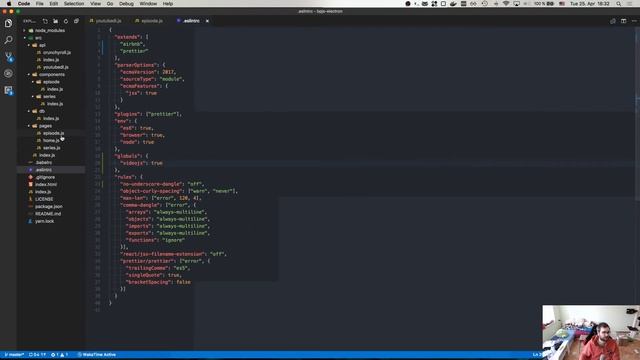Open the Debug menu
This screenshot has height=360, width=640.
pos(126,4)
